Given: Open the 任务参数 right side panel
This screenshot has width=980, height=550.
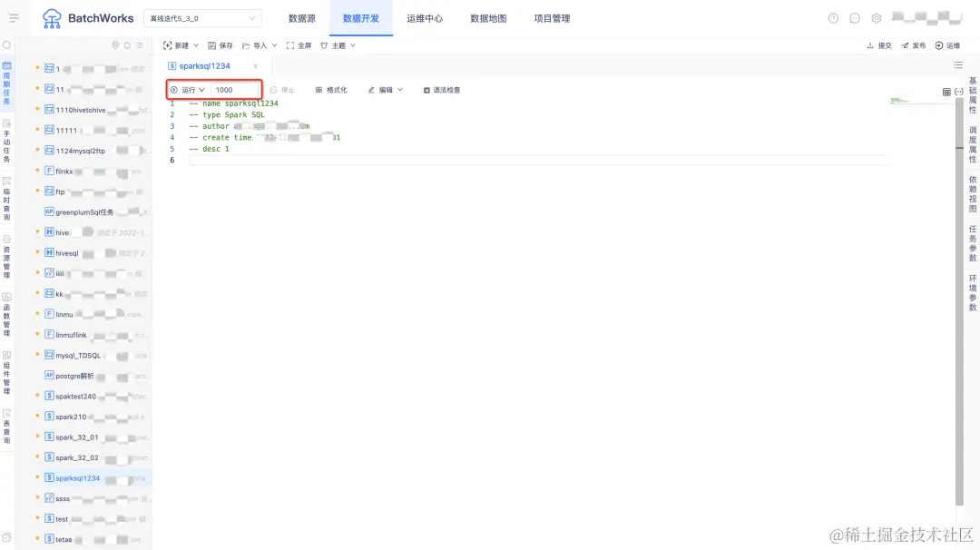Looking at the screenshot, I should (x=973, y=243).
